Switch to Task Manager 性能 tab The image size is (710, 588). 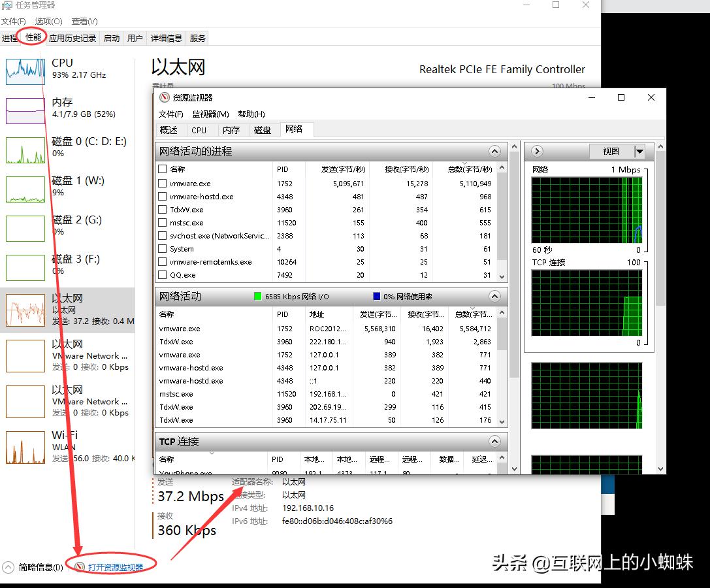[33, 37]
